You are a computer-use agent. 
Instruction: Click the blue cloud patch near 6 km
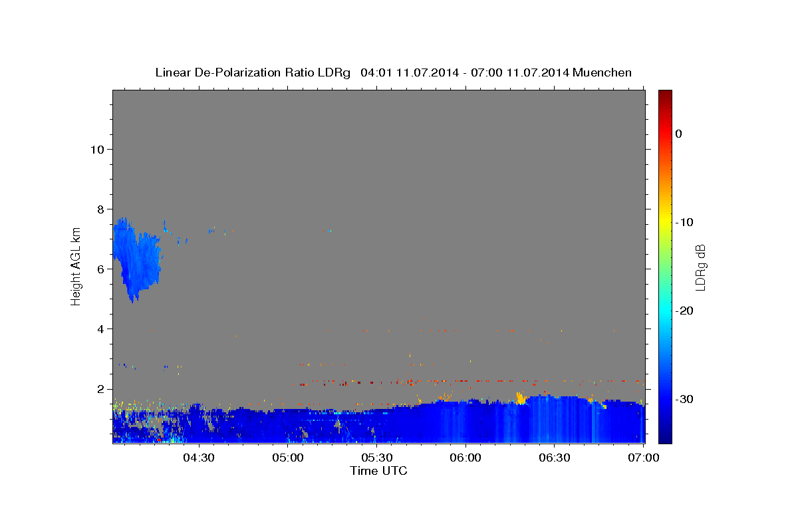(x=136, y=259)
